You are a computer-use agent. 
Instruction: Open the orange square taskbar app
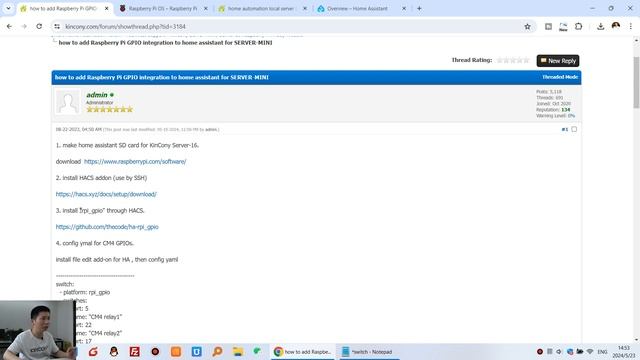(x=176, y=351)
